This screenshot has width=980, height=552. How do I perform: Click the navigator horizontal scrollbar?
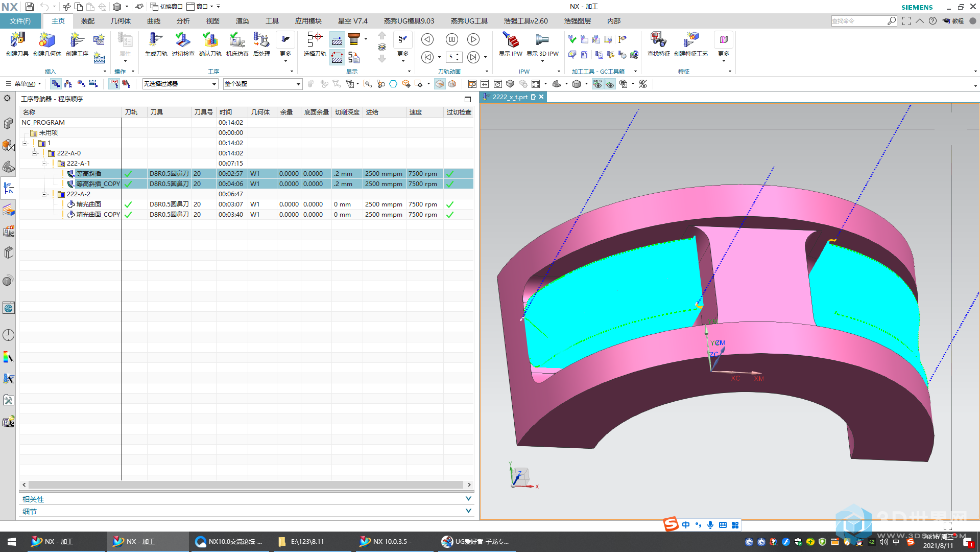[246, 485]
